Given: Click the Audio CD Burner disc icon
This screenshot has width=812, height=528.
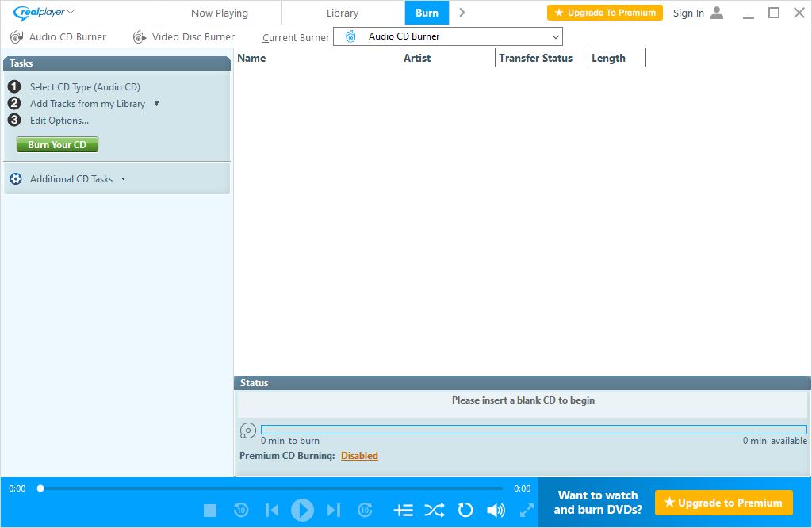Looking at the screenshot, I should 17,36.
